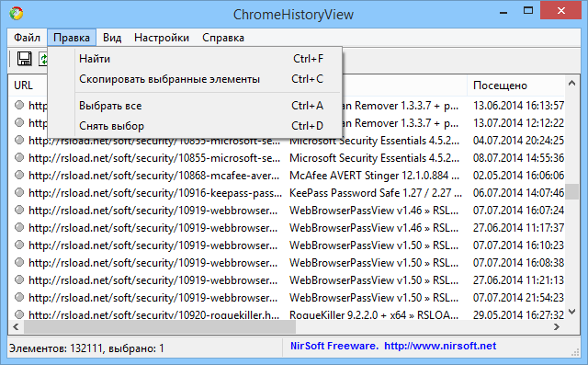The image size is (588, 365).
Task: Click visit date 13.07.2014 12:12:22
Action: (x=518, y=122)
